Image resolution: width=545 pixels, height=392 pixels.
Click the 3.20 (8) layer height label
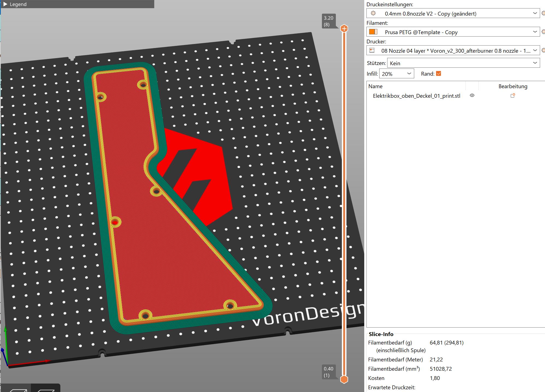328,21
